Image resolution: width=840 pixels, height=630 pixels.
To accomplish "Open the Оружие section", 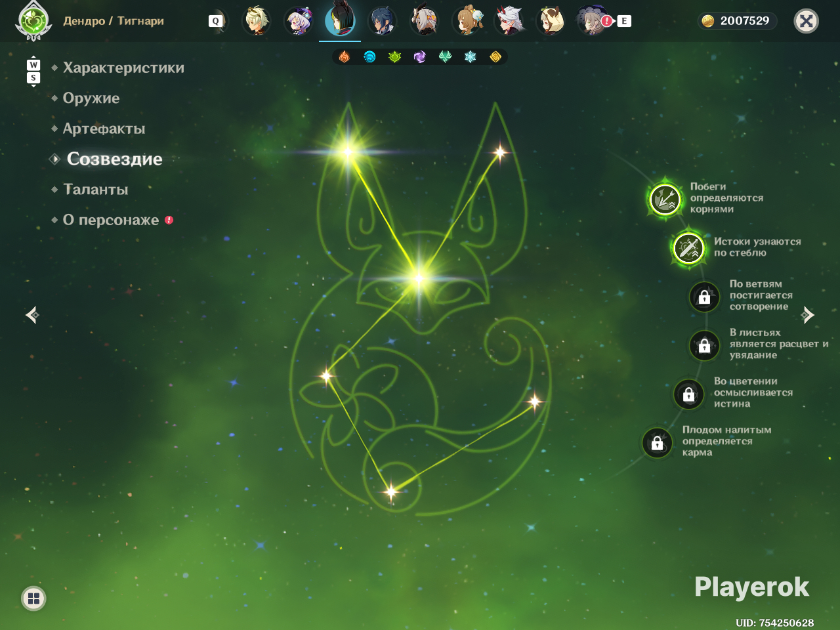I will [91, 98].
